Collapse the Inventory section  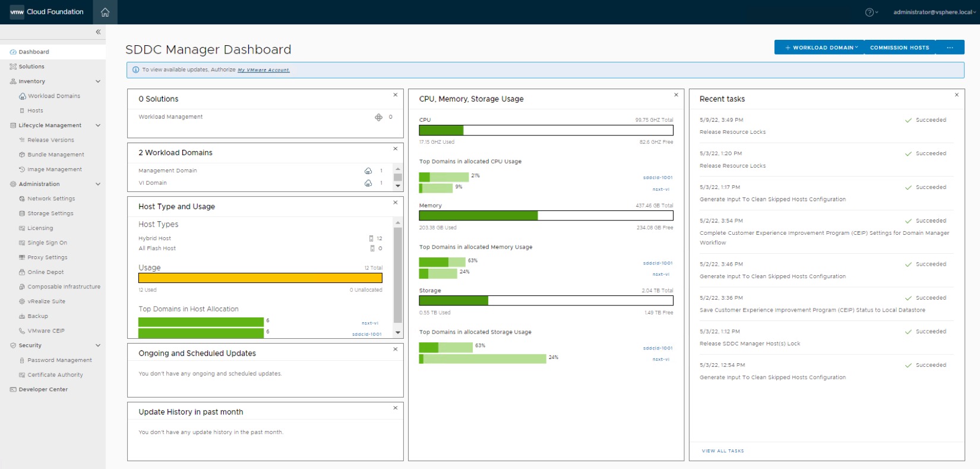click(98, 81)
